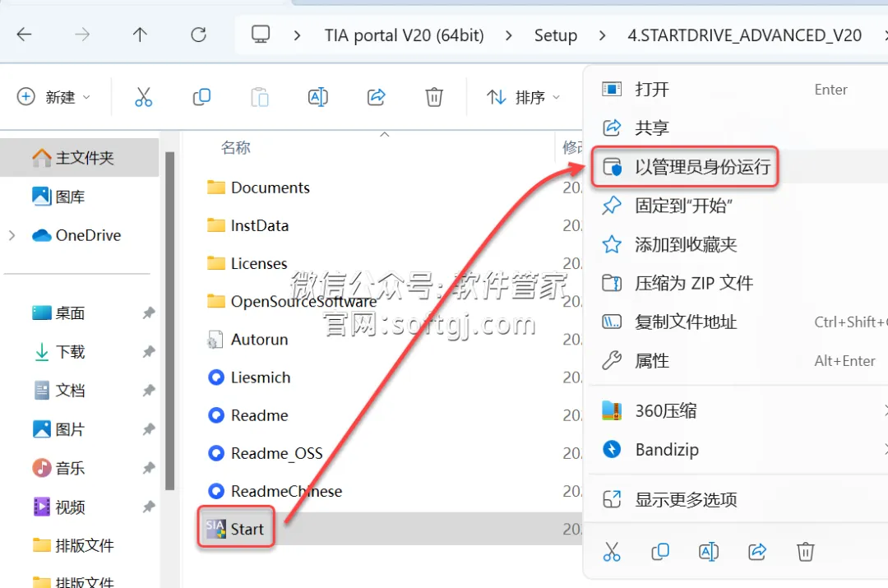
Task: Select the Liesmich file
Action: coord(248,377)
